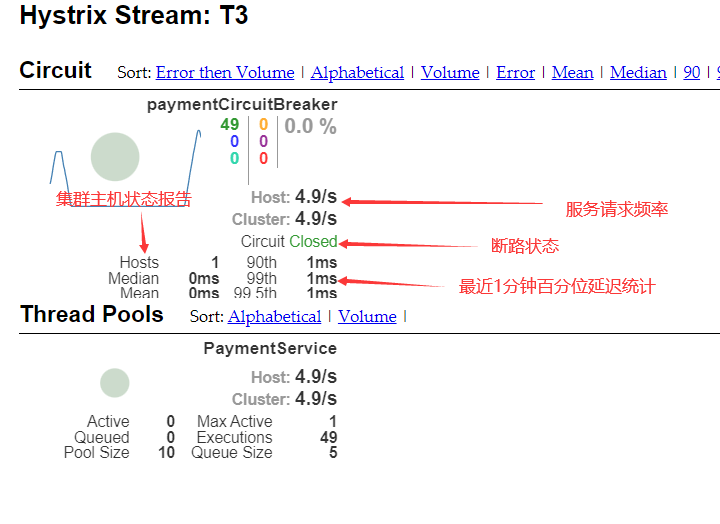Click the paymentCircuitBreaker circuit health circle

pos(115,157)
